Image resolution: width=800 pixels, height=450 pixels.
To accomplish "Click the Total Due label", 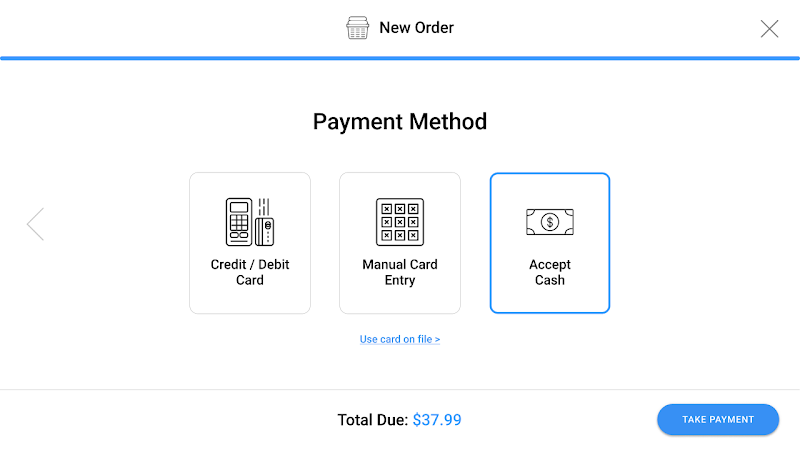I will click(373, 420).
